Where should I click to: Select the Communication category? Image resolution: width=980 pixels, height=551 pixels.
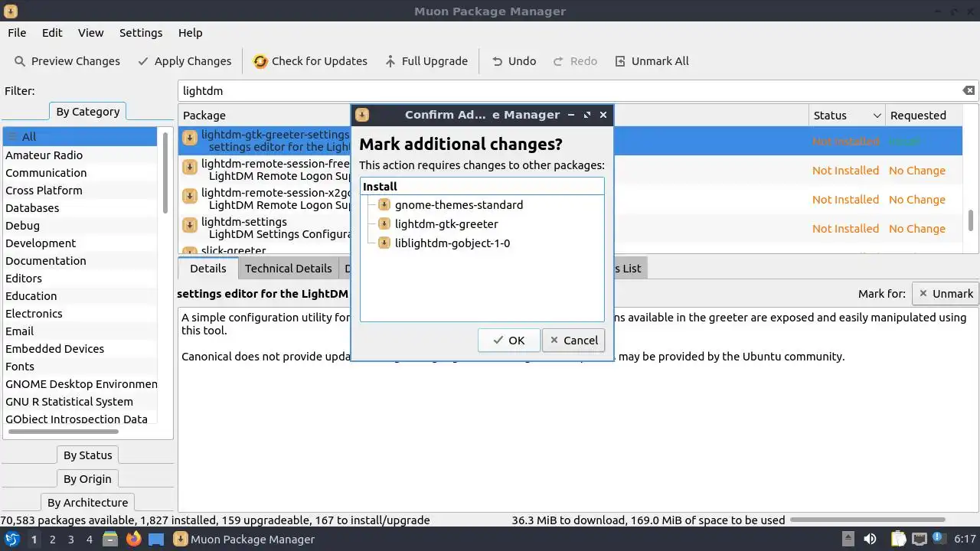pyautogui.click(x=80, y=173)
